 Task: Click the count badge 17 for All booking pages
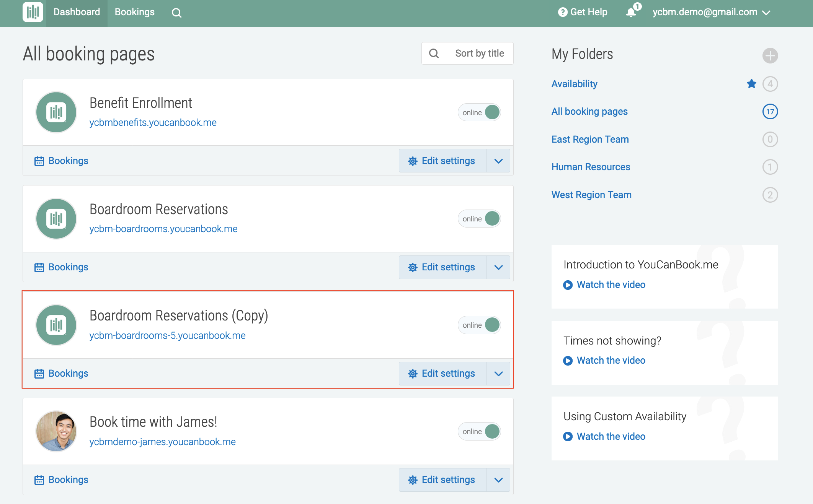pos(770,112)
